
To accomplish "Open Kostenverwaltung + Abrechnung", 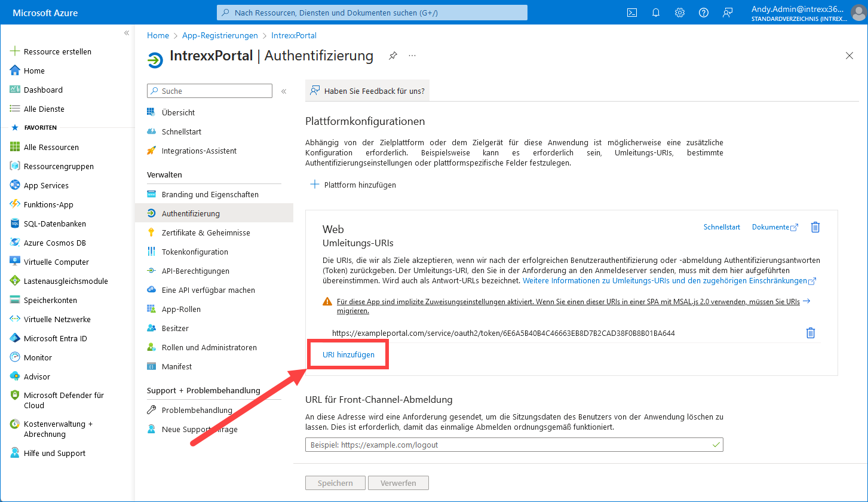I will point(51,429).
